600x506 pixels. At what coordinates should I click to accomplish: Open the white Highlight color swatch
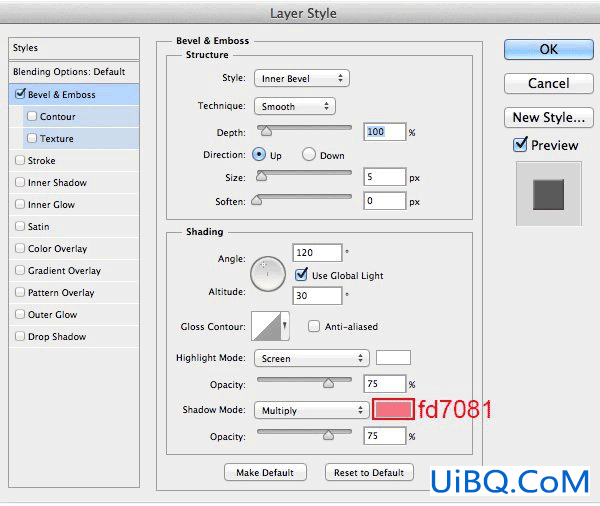tap(393, 357)
